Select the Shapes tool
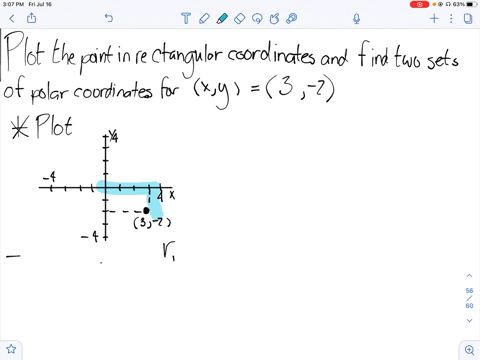Screen dimensions: 480x360 pos(274,18)
